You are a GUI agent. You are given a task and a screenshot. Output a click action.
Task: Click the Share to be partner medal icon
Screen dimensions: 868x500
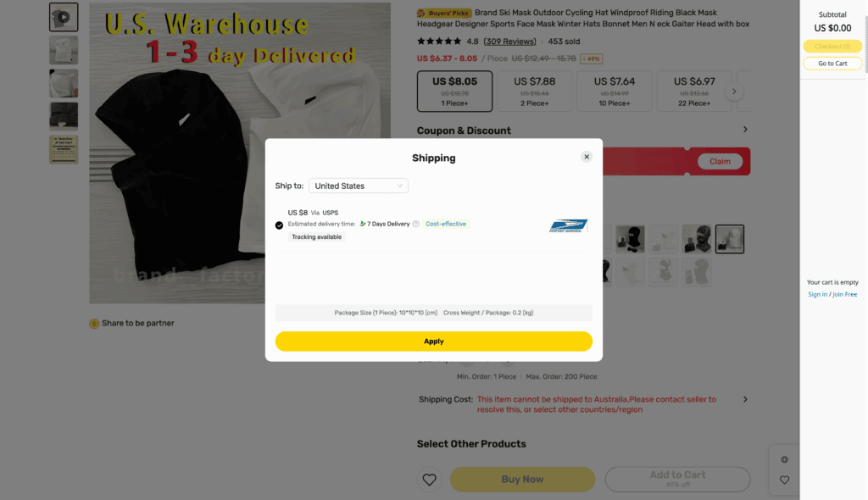tap(94, 323)
